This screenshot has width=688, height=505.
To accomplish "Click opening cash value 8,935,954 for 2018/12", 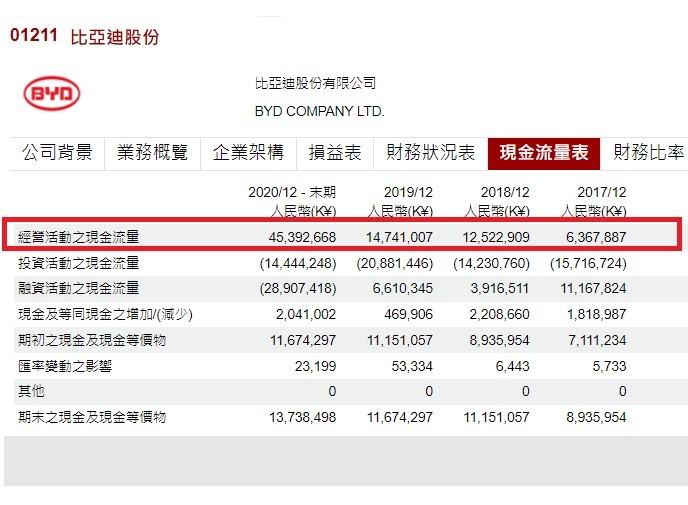I will click(499, 340).
